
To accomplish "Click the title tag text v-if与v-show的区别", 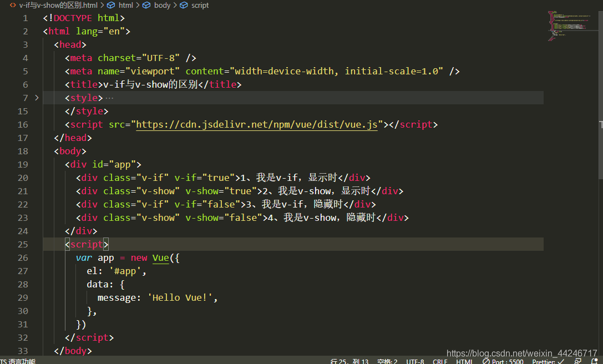I will (150, 84).
